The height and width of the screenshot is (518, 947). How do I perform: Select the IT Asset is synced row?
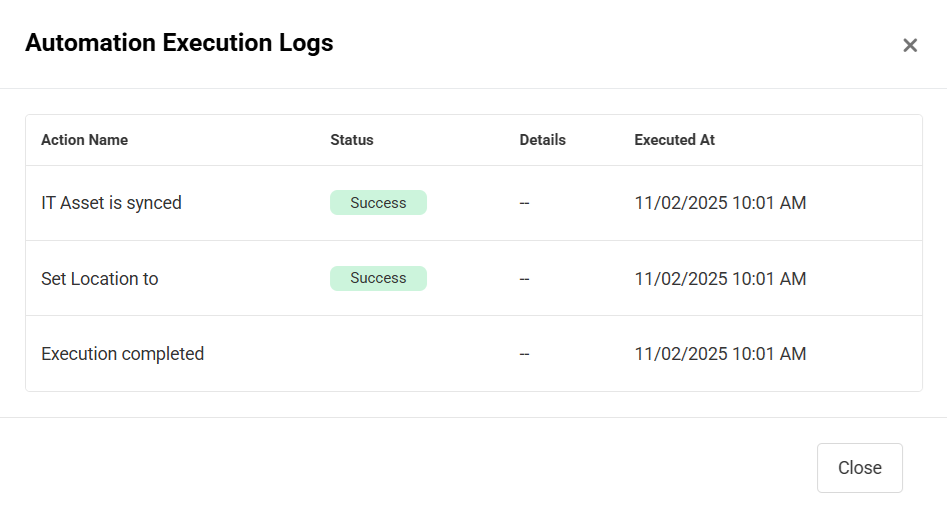point(111,203)
